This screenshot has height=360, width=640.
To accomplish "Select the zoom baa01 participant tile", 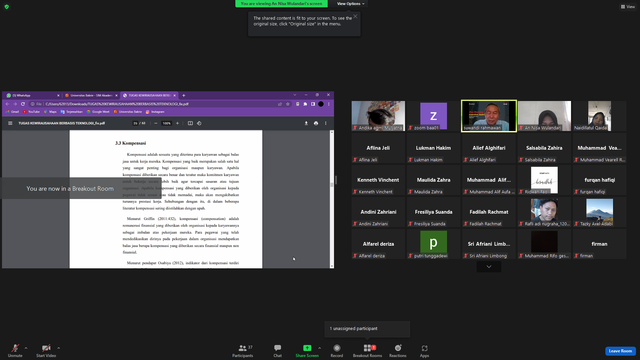I will 433,116.
